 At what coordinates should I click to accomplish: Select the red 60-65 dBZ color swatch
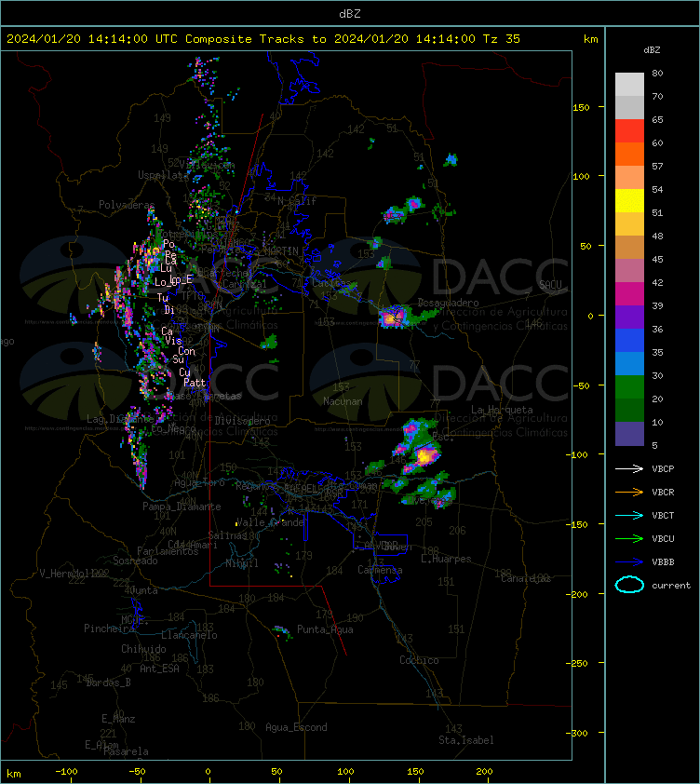[x=629, y=130]
